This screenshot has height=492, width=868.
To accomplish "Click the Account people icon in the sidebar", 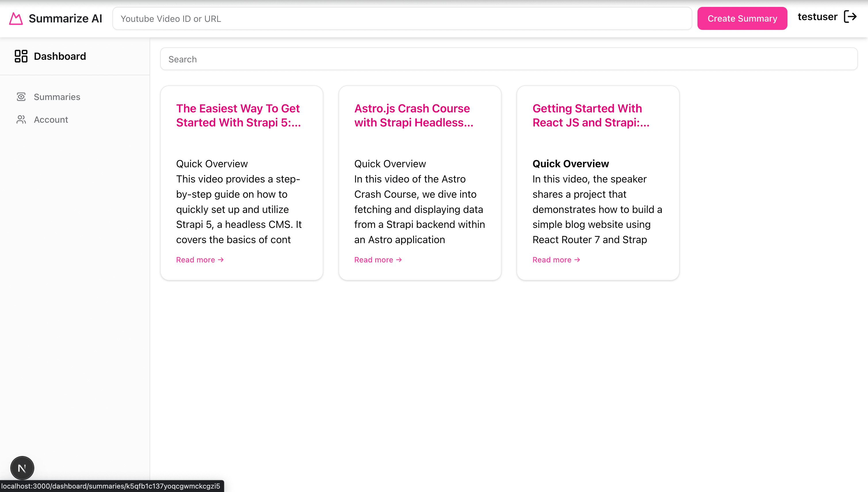I will pos(21,120).
